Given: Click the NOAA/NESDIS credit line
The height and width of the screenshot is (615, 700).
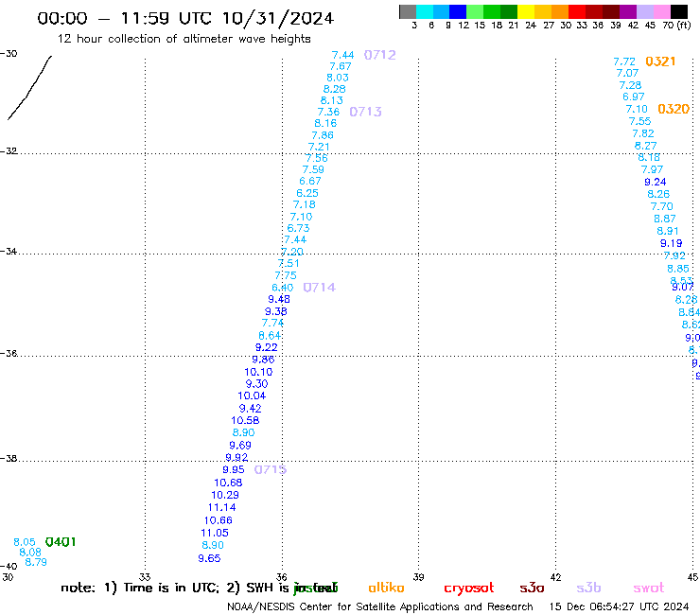Looking at the screenshot, I should click(380, 606).
